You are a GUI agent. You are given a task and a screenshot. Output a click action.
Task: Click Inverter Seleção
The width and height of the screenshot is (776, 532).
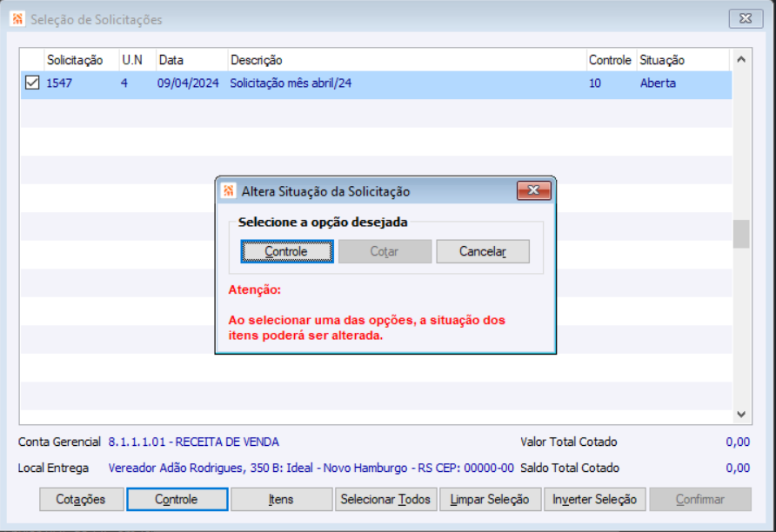(x=594, y=499)
